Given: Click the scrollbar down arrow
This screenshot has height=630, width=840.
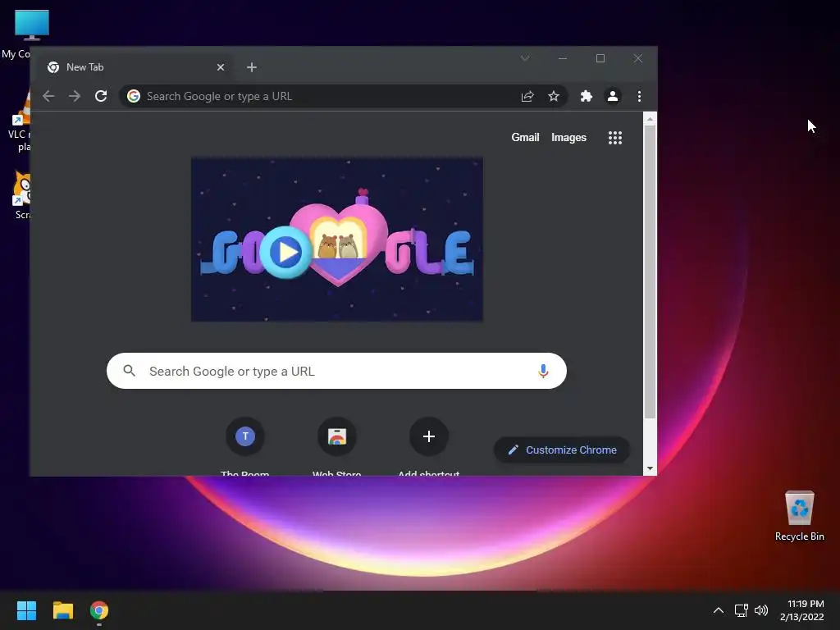Looking at the screenshot, I should coord(650,468).
